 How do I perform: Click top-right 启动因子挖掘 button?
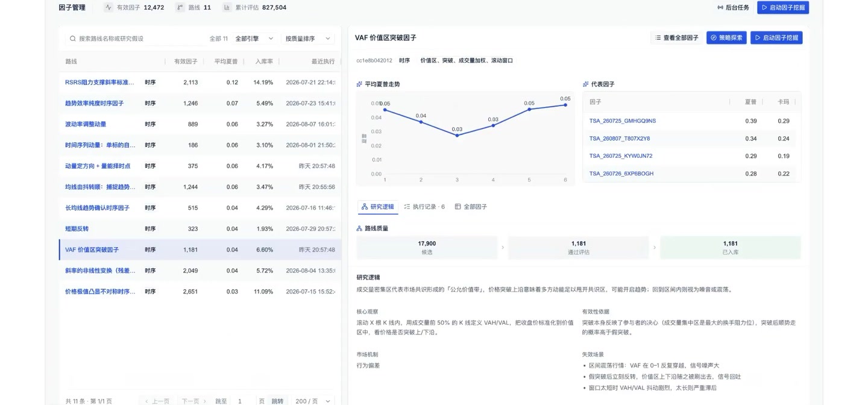783,7
